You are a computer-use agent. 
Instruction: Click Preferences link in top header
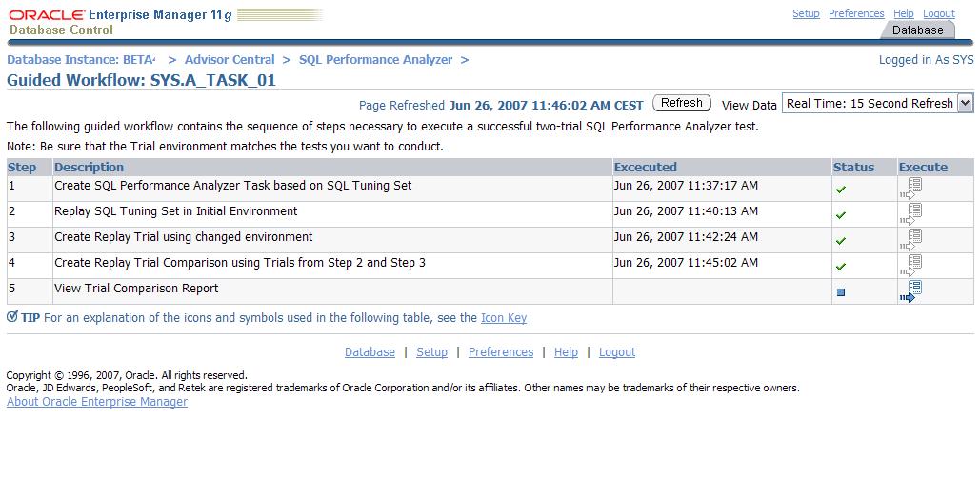(x=856, y=13)
